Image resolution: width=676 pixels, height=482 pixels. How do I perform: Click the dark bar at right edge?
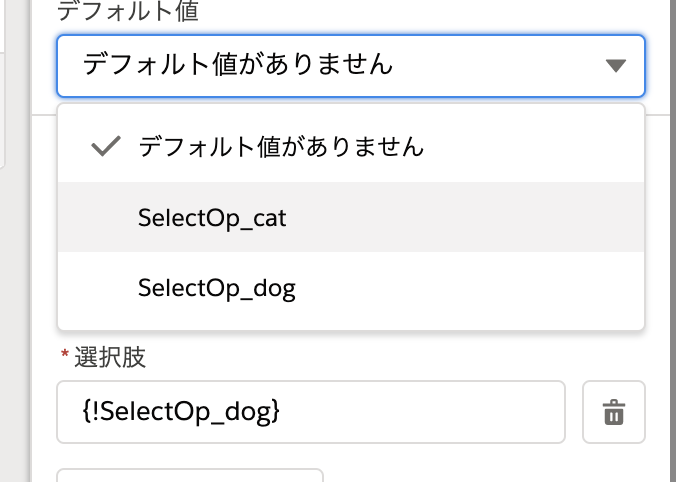coord(672,241)
